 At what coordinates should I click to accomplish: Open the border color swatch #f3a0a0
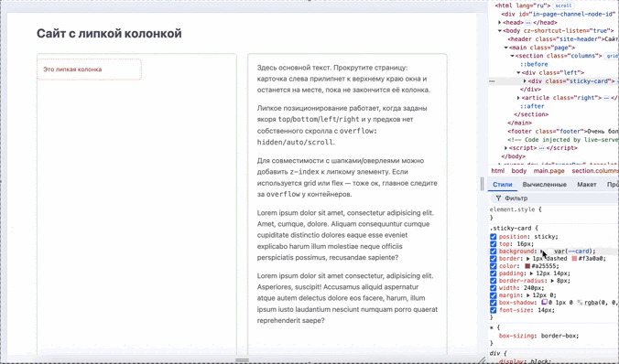pyautogui.click(x=574, y=259)
